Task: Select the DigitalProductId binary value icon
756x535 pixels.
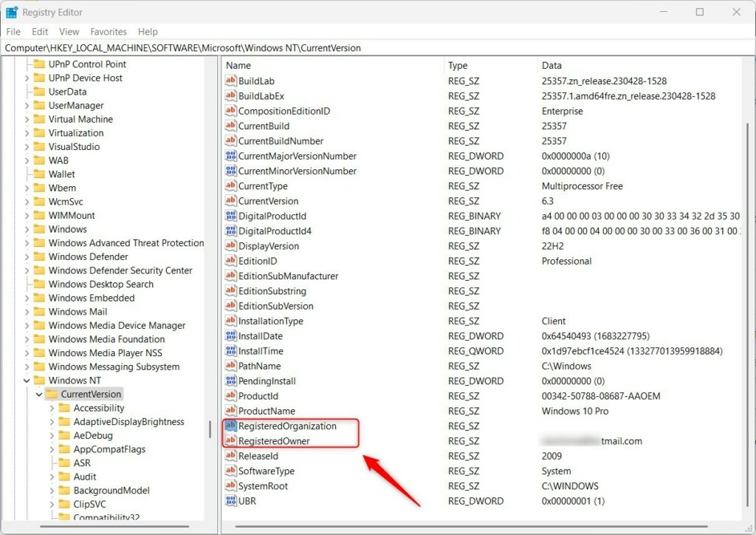Action: pos(231,216)
